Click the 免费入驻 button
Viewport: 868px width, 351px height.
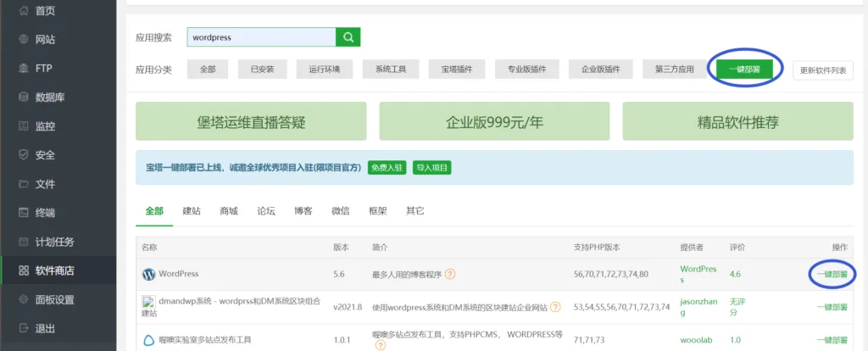click(387, 168)
